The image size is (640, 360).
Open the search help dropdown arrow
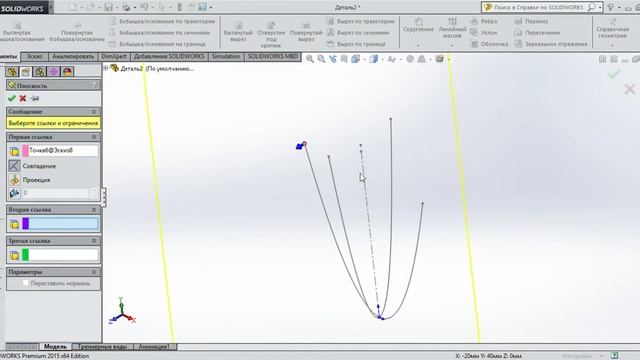tap(600, 7)
